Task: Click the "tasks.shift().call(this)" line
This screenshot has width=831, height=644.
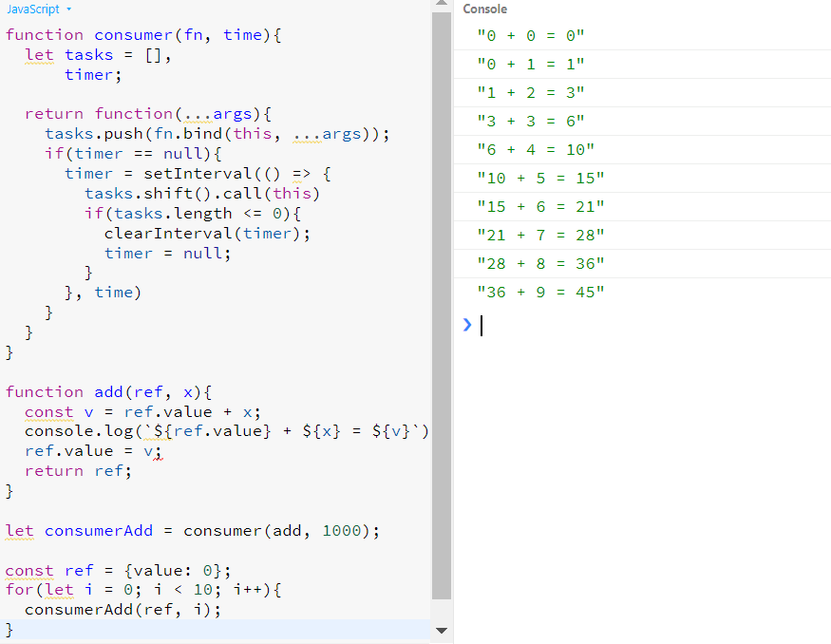Action: [x=202, y=194]
